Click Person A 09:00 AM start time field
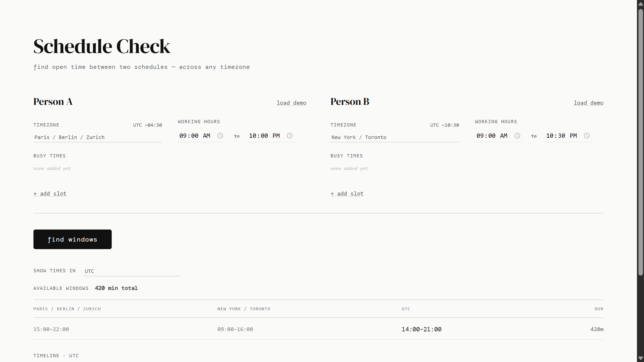This screenshot has height=362, width=644. 194,136
